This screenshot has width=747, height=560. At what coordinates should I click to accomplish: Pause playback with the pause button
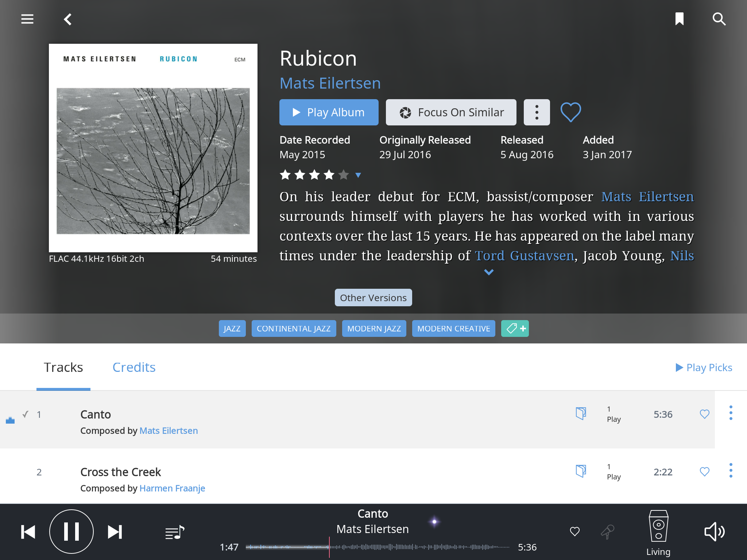pyautogui.click(x=71, y=532)
